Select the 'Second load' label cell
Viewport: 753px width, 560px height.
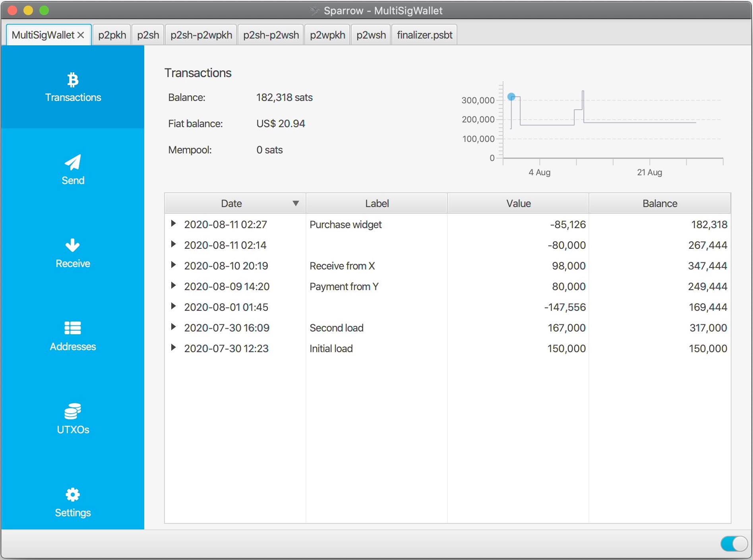377,328
